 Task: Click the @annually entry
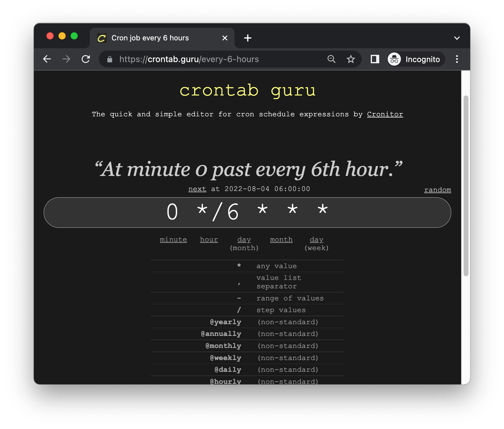pos(221,334)
